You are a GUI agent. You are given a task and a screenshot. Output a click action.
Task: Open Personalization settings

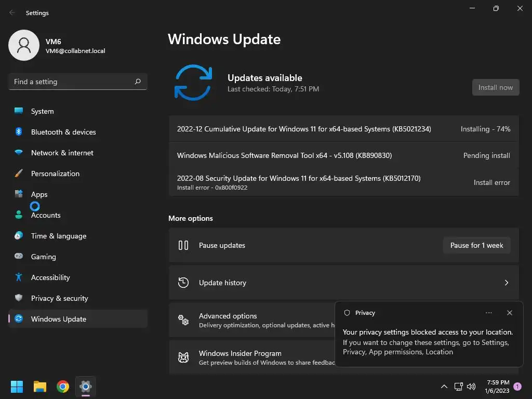point(78,174)
